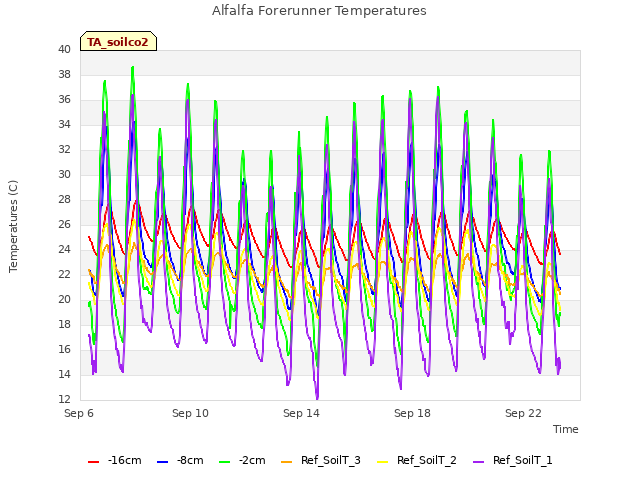Click the tallest green peak near 38.7
Viewport: 640px width, 480px height.
coord(133,67)
